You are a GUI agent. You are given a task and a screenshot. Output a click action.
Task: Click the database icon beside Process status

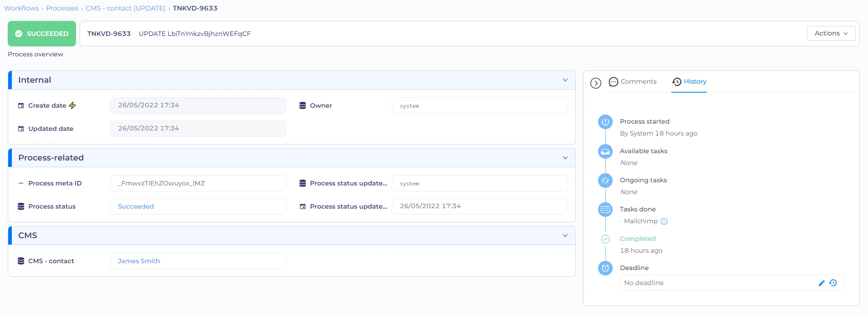(x=21, y=206)
